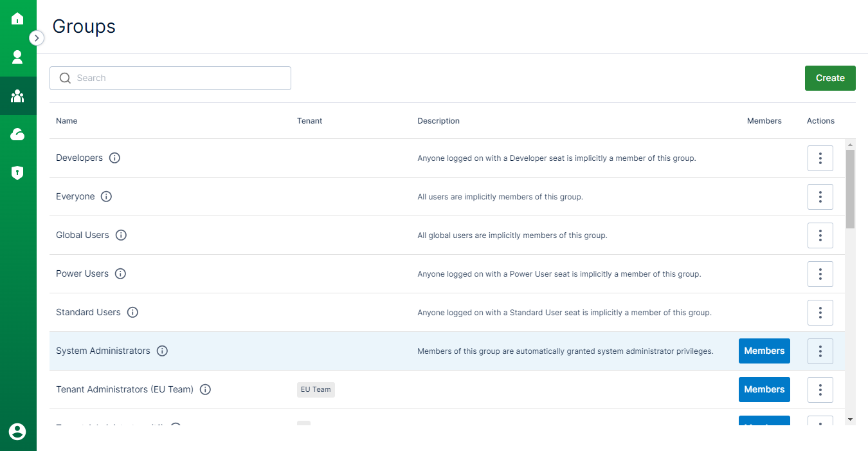Viewport: 868px width, 451px height.
Task: Open the account avatar at the sidebar bottom
Action: tap(18, 433)
